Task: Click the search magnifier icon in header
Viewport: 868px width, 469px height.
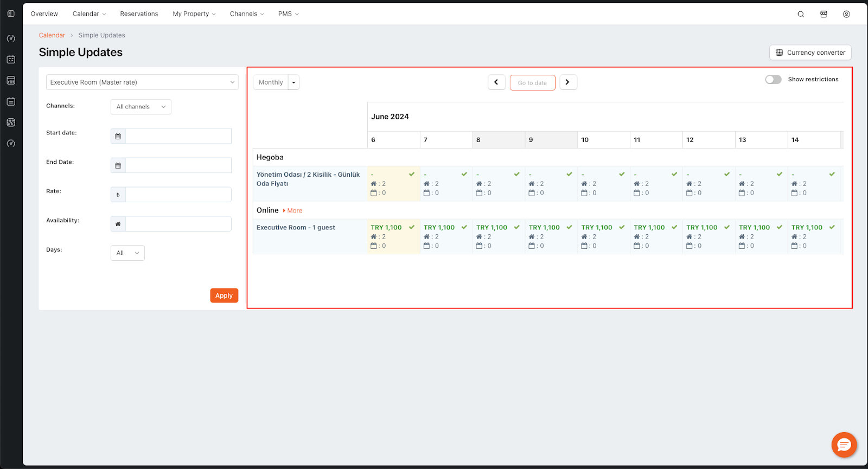Action: click(x=801, y=14)
